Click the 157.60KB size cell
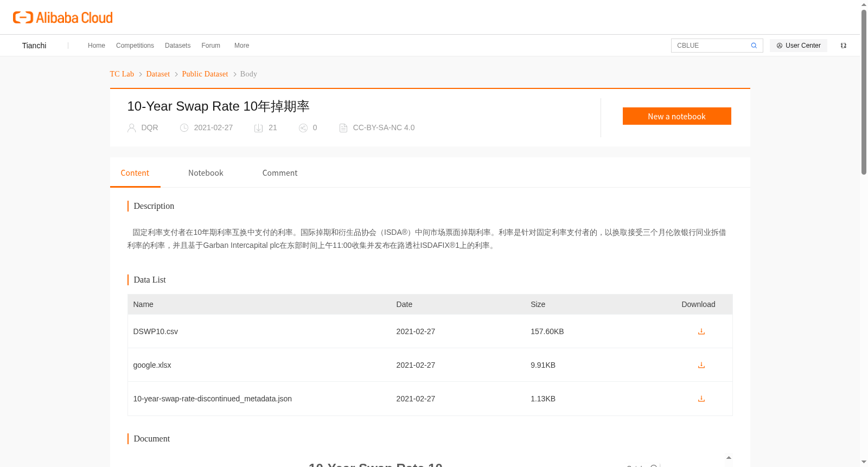 [547, 331]
